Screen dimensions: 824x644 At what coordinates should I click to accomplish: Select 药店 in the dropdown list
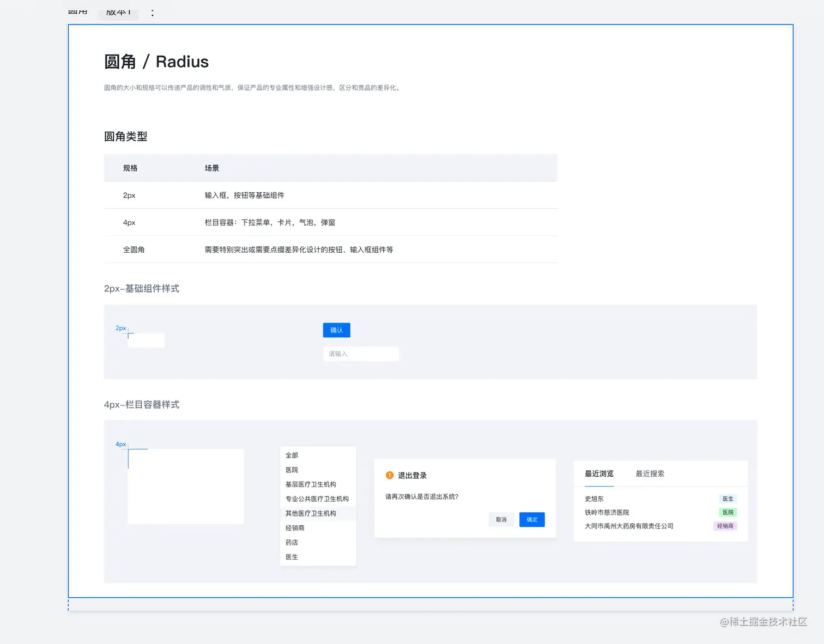pyautogui.click(x=318, y=542)
